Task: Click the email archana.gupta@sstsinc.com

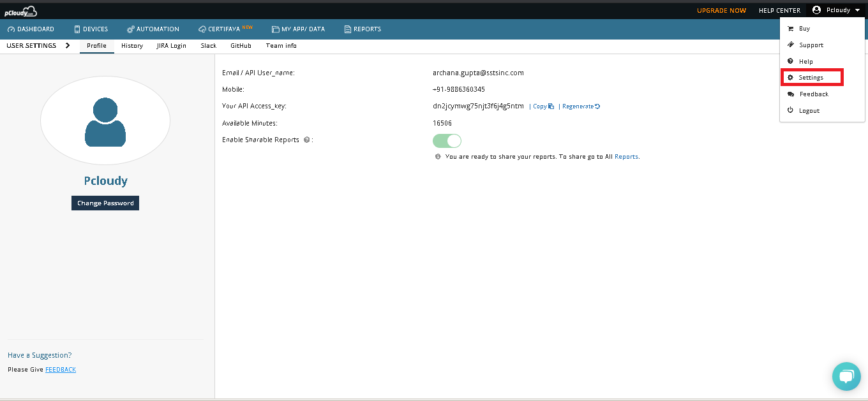Action: tap(478, 73)
